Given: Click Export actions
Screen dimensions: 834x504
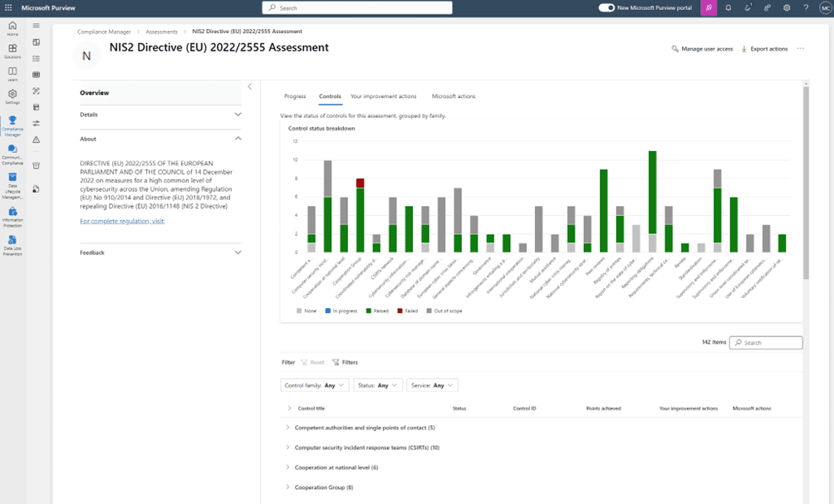Looking at the screenshot, I should click(x=764, y=49).
